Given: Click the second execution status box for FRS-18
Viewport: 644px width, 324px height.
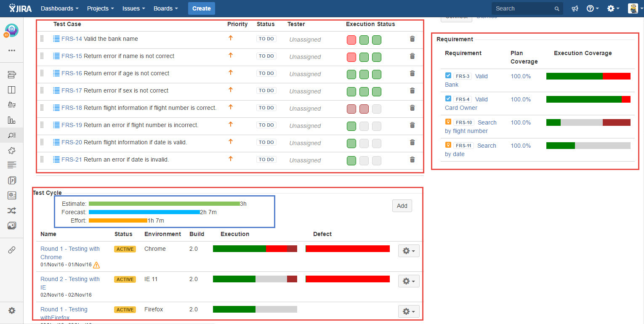Looking at the screenshot, I should point(364,109).
